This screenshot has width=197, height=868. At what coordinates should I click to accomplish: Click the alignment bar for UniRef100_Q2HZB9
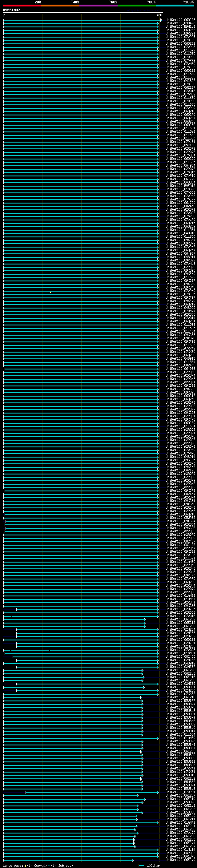click(x=87, y=684)
